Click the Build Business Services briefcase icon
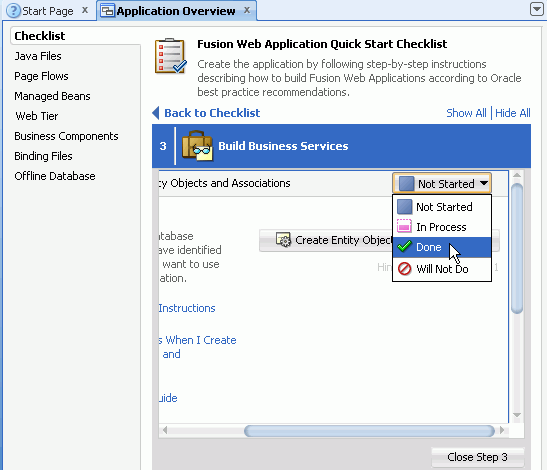The height and width of the screenshot is (470, 547). (197, 146)
